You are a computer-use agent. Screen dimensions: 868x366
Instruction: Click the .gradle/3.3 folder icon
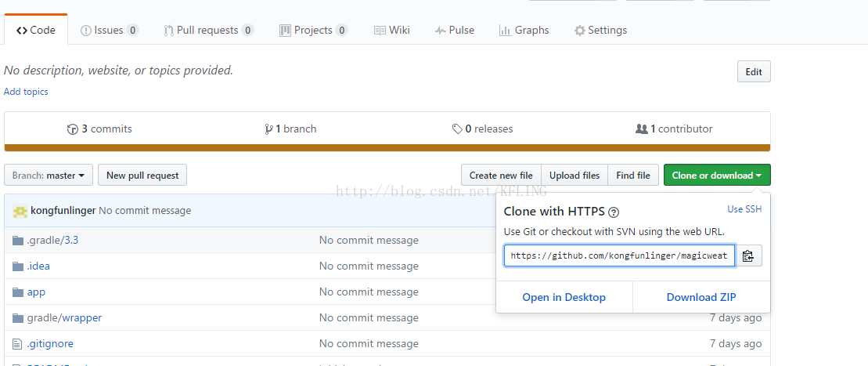pyautogui.click(x=18, y=241)
